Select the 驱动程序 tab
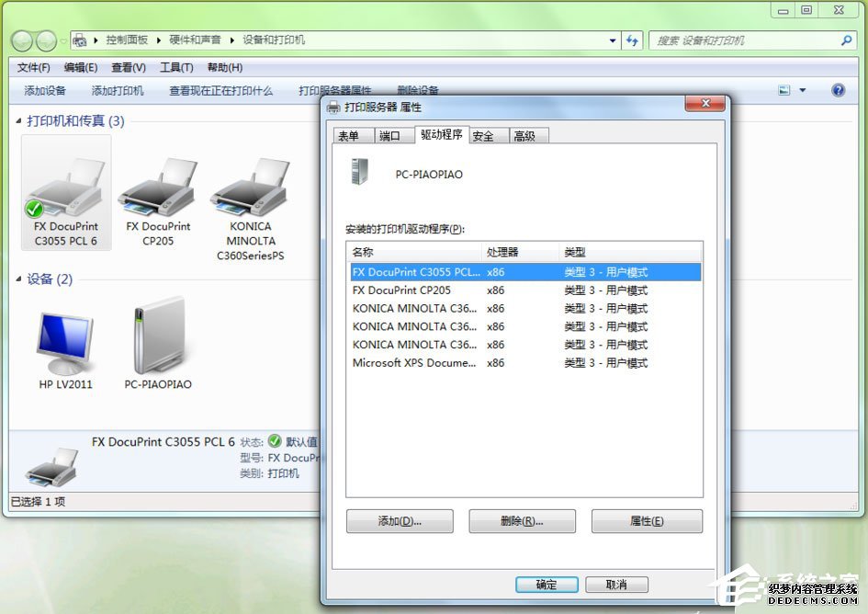The height and width of the screenshot is (614, 868). pos(442,135)
